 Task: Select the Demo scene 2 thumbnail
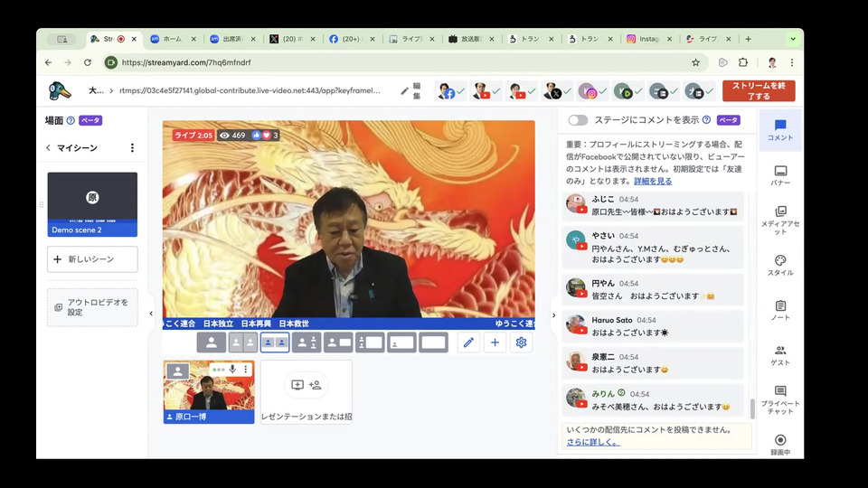pyautogui.click(x=92, y=204)
